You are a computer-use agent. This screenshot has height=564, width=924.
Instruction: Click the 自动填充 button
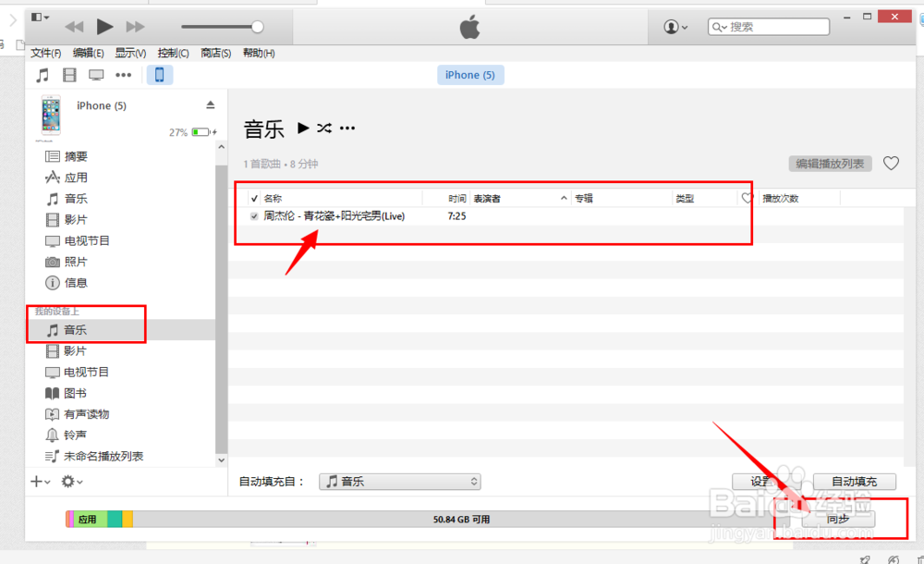click(855, 482)
